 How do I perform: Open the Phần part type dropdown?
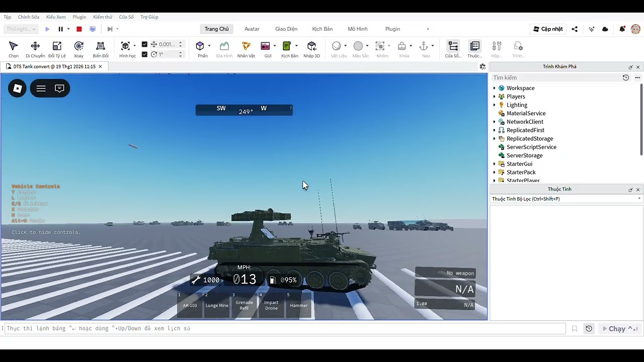point(209,46)
